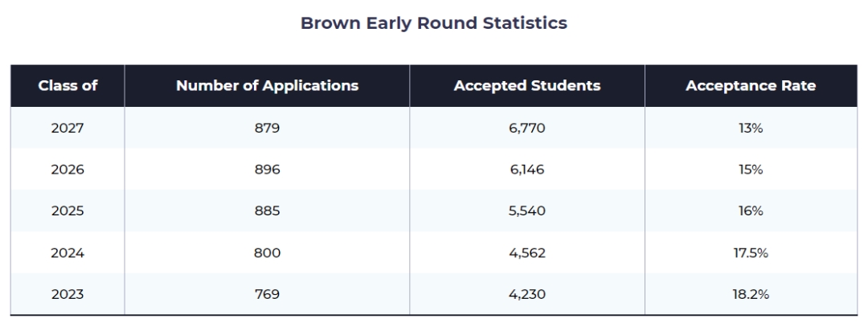Click the "Brown Early Round Statistics" title
Viewport: 868px width, 323px height.
[x=434, y=23]
